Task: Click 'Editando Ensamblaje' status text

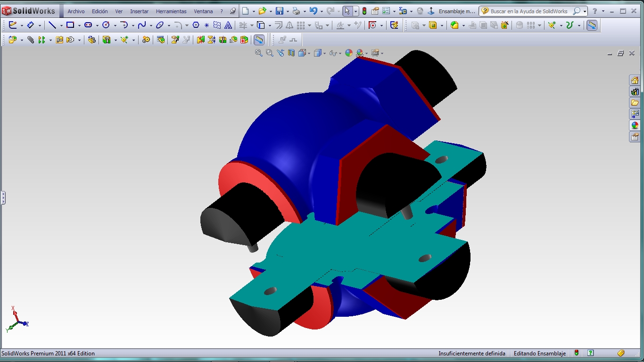Action: click(x=540, y=353)
